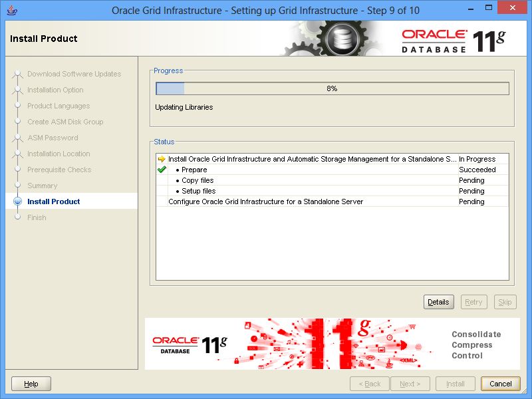Viewport: 532px width, 399px height.
Task: Select the Prepare status row
Action: point(332,170)
